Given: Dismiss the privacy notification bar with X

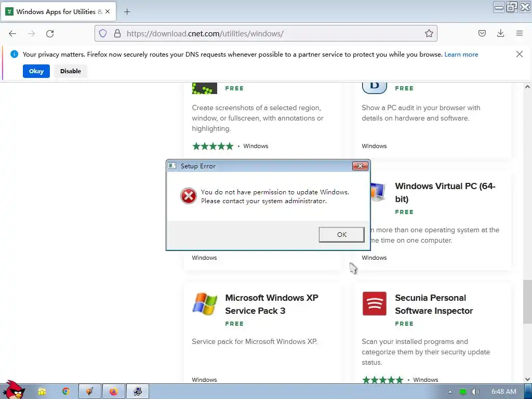Looking at the screenshot, I should [x=519, y=54].
